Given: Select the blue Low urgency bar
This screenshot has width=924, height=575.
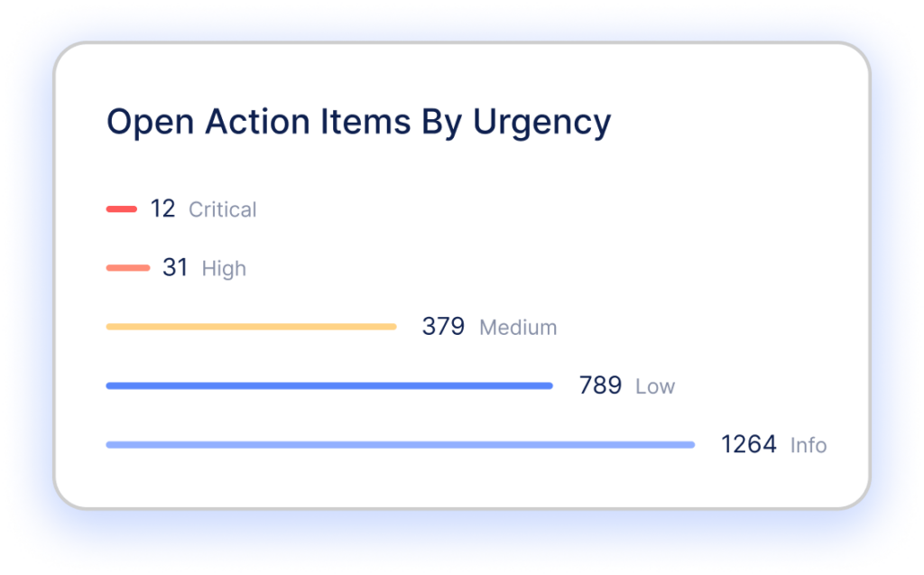Looking at the screenshot, I should point(328,386).
